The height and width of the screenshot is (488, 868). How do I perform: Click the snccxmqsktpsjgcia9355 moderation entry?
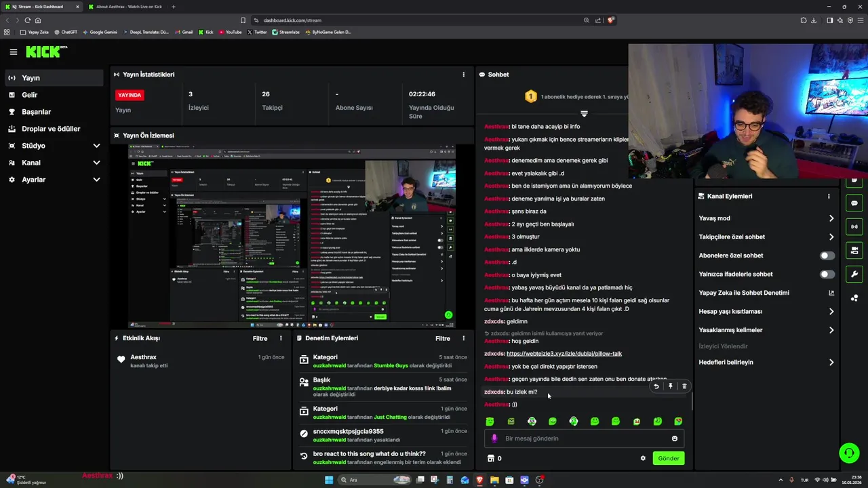click(383, 435)
